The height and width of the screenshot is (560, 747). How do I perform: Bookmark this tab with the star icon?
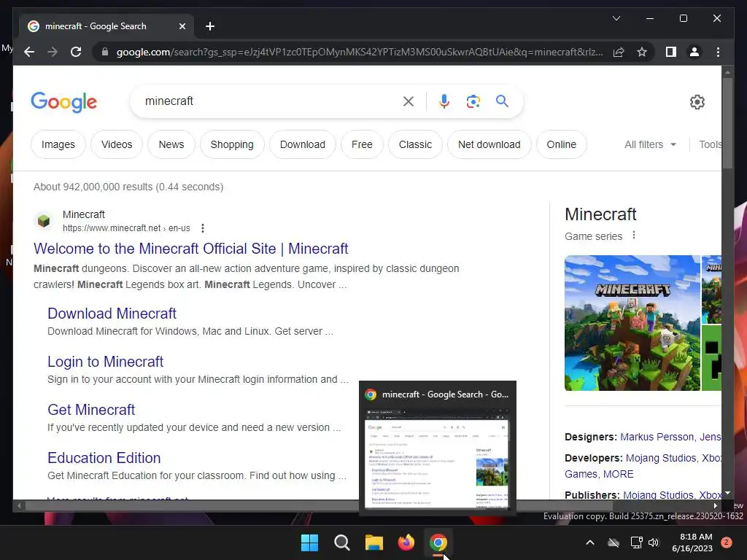click(x=642, y=52)
